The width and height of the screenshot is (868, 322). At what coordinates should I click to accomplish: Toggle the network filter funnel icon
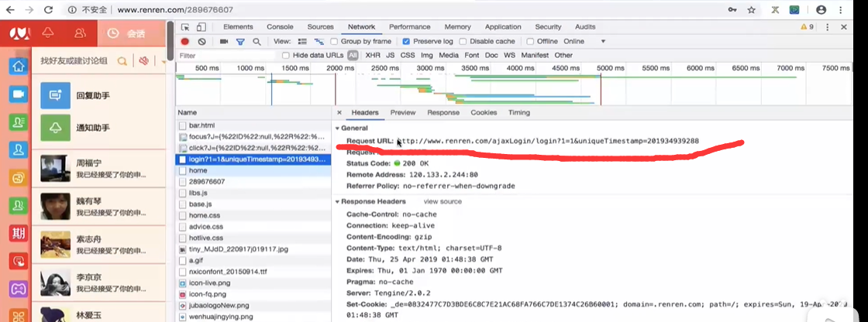coord(240,42)
